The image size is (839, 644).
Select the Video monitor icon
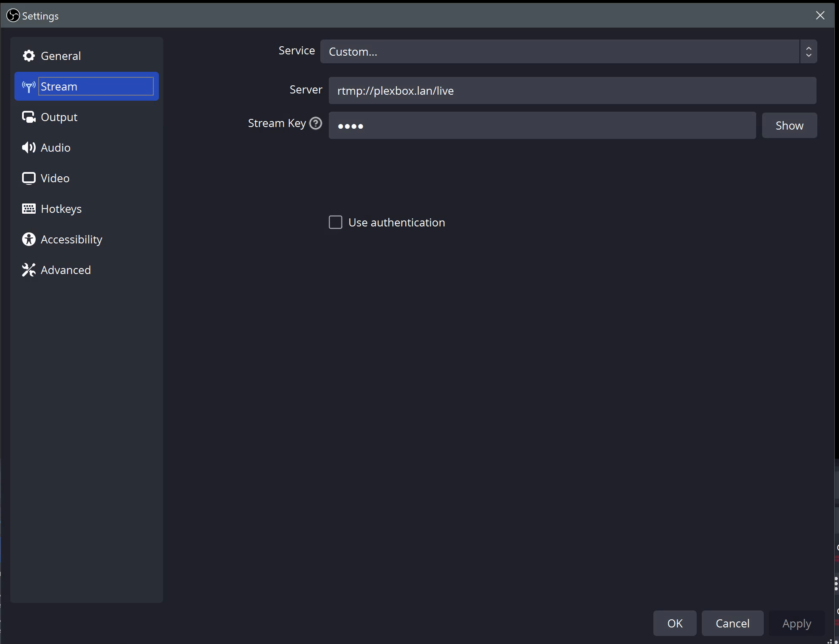coord(28,178)
